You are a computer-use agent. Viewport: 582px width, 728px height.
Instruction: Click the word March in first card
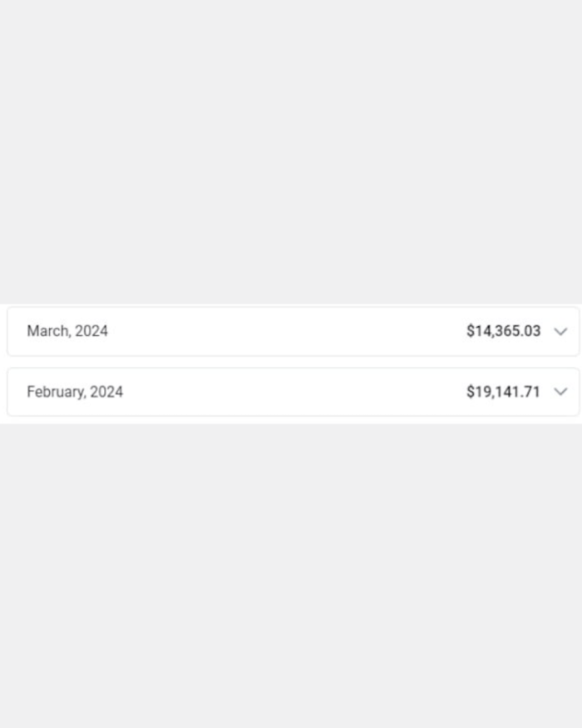tap(47, 331)
